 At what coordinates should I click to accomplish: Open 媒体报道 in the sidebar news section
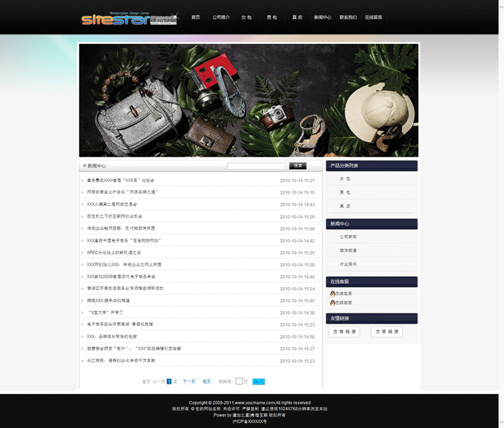(348, 251)
